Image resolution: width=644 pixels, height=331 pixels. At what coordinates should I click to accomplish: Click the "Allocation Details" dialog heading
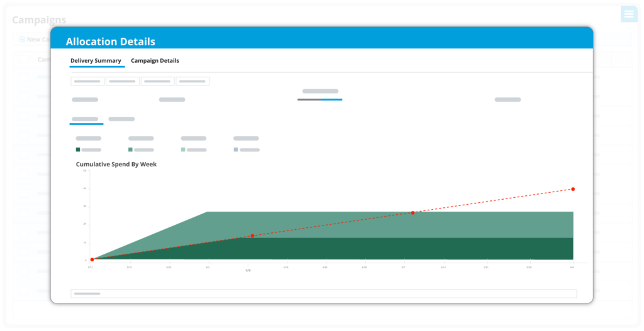pos(111,41)
